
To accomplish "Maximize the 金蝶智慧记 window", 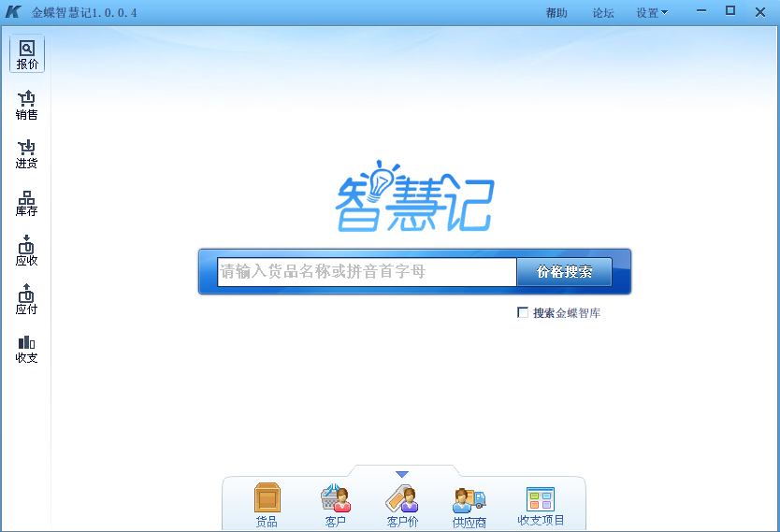I will pos(729,11).
